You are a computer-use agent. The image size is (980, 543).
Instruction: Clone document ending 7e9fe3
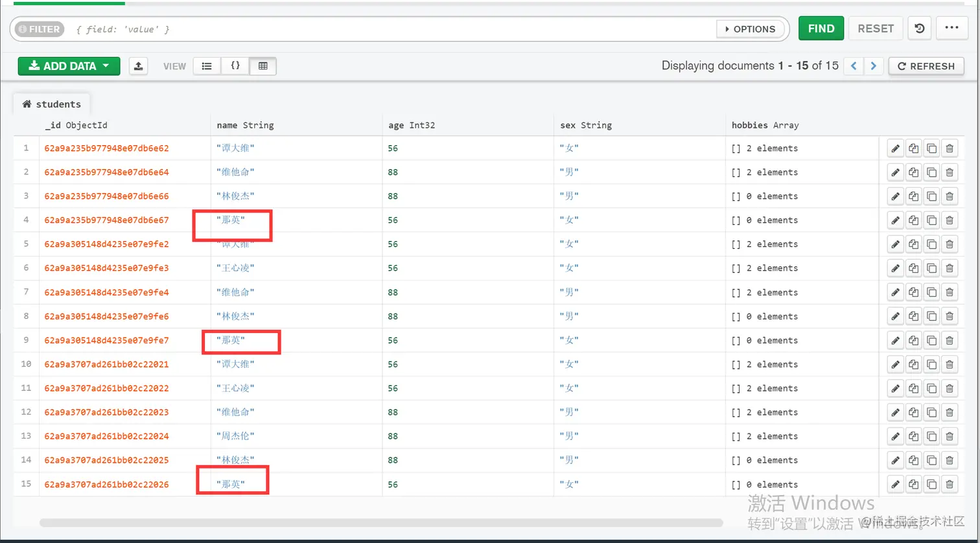point(931,268)
